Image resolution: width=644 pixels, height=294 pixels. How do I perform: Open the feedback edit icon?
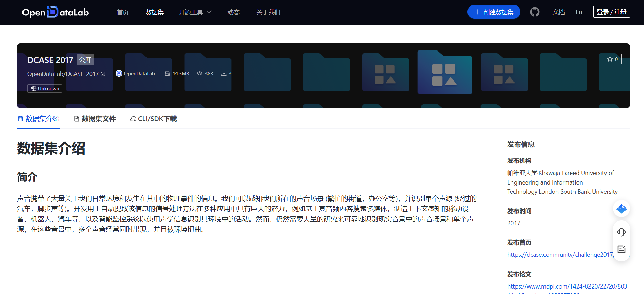[622, 249]
